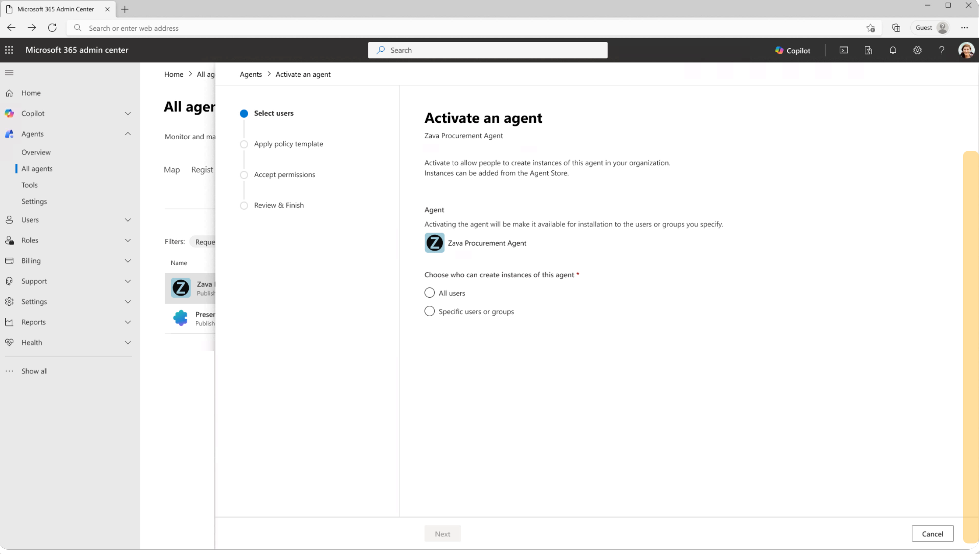This screenshot has width=980, height=554.
Task: Click the Copilot button in the header
Action: (792, 50)
